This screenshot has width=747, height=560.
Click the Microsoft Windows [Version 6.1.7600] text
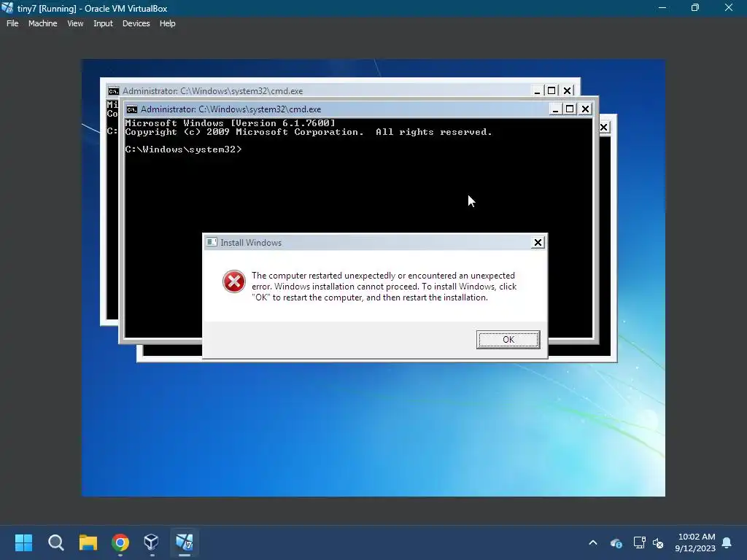pos(230,122)
